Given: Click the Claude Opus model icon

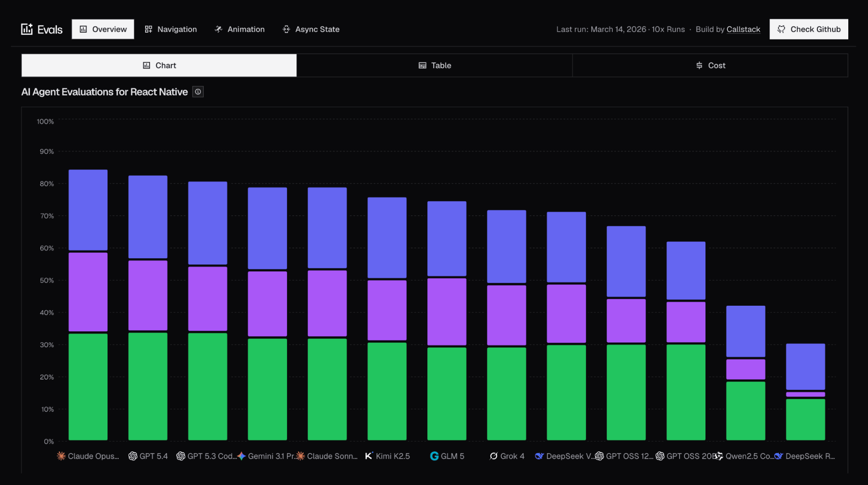Looking at the screenshot, I should (61, 456).
